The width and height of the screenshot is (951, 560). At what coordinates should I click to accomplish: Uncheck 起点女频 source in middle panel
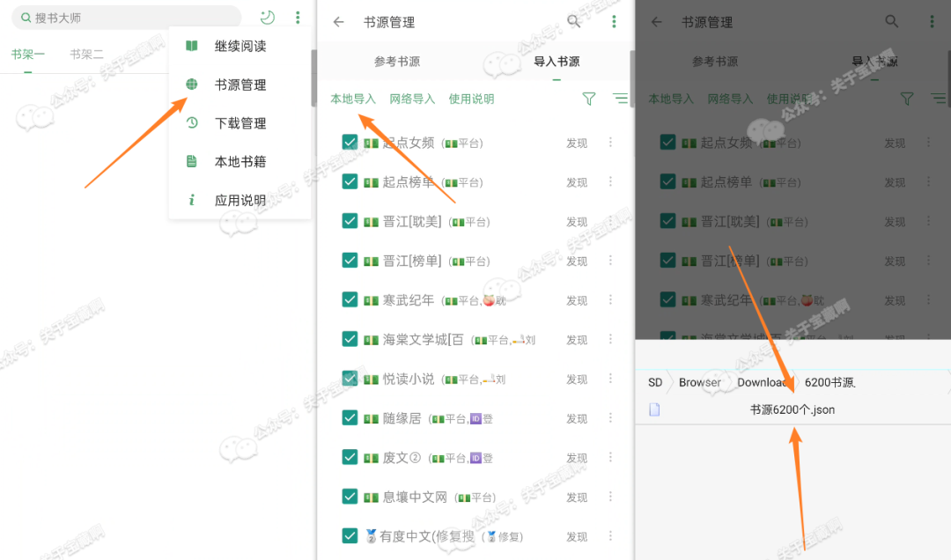(350, 143)
